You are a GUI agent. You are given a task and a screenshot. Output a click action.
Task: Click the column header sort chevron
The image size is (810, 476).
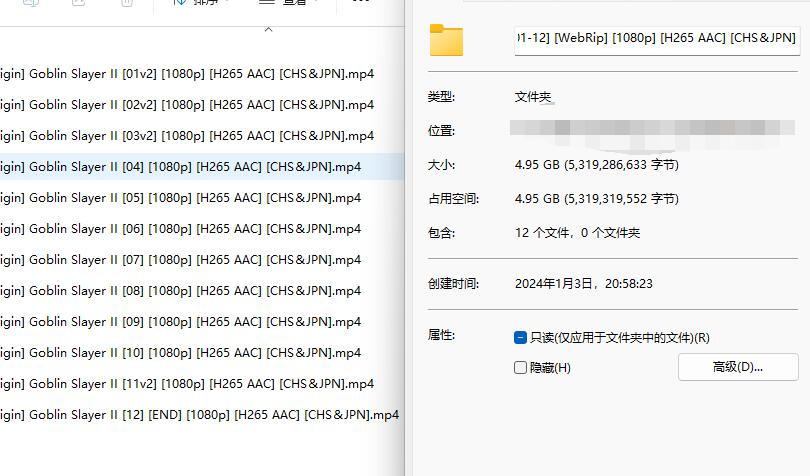click(x=268, y=30)
